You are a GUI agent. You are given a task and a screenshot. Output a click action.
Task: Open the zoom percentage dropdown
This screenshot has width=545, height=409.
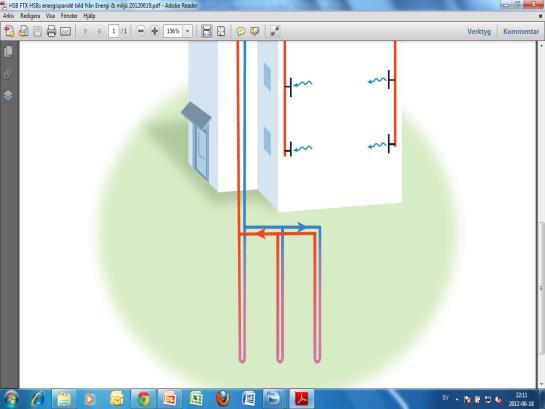click(x=188, y=31)
